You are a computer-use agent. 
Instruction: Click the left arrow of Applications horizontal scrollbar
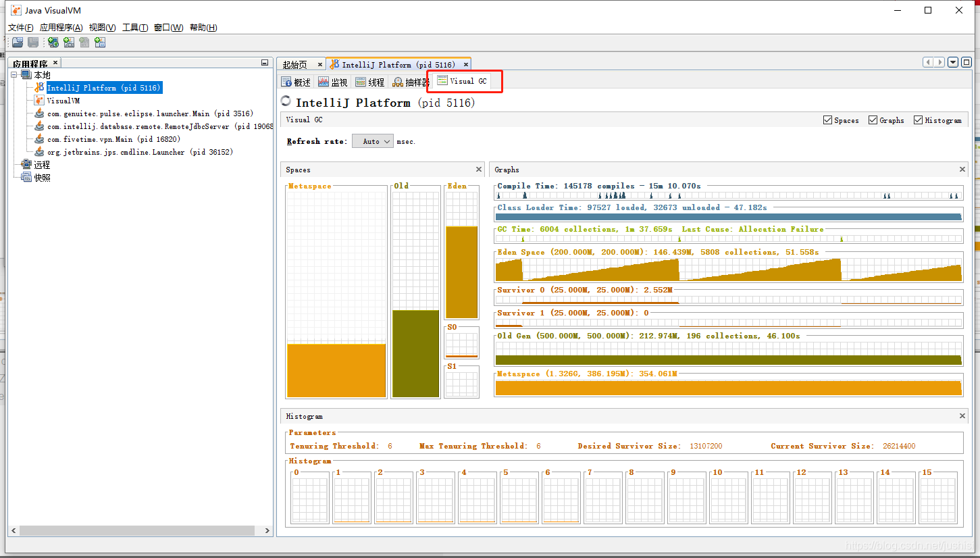pos(14,531)
